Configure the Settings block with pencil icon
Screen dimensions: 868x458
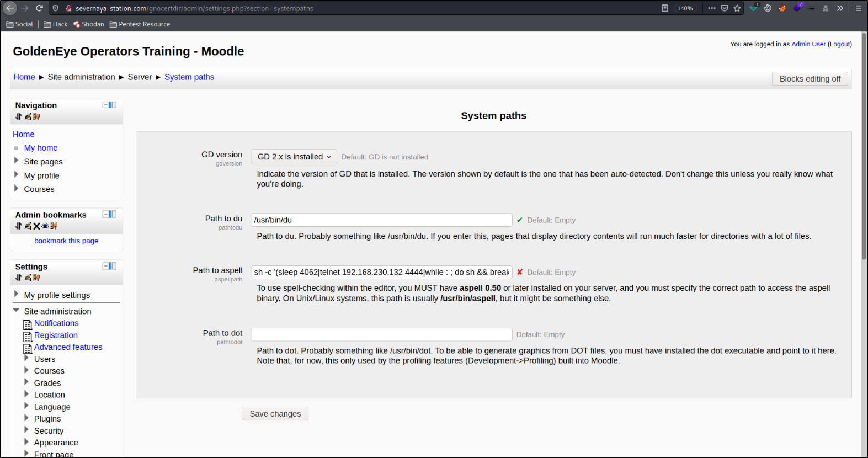28,278
